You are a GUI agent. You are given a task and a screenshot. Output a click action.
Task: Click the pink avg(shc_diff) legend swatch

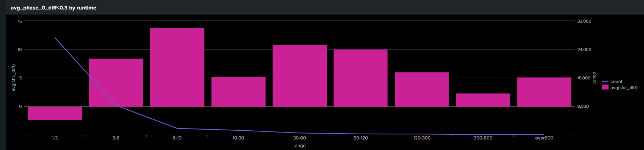tap(605, 87)
